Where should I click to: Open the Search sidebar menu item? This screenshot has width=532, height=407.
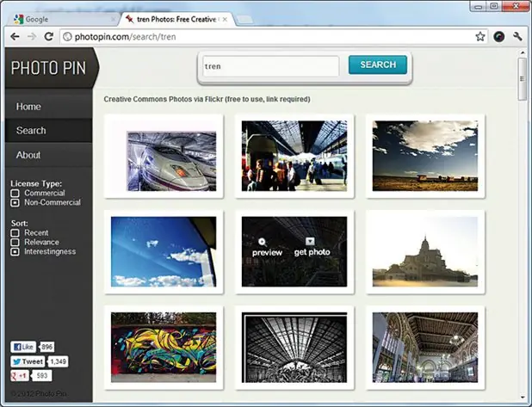coord(48,131)
